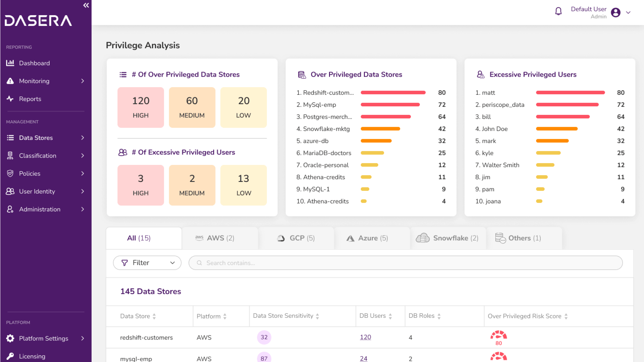Click the sensitivity badge 32
This screenshot has height=362, width=644.
tap(264, 337)
